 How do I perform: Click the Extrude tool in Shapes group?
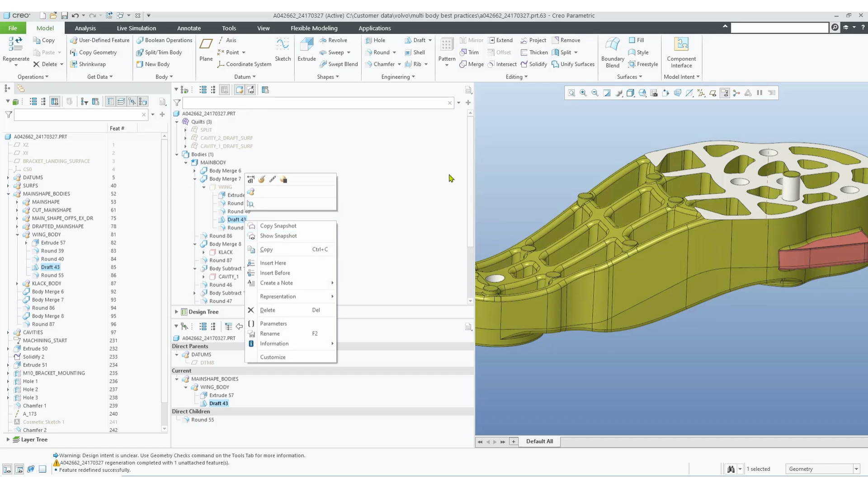[x=307, y=49]
